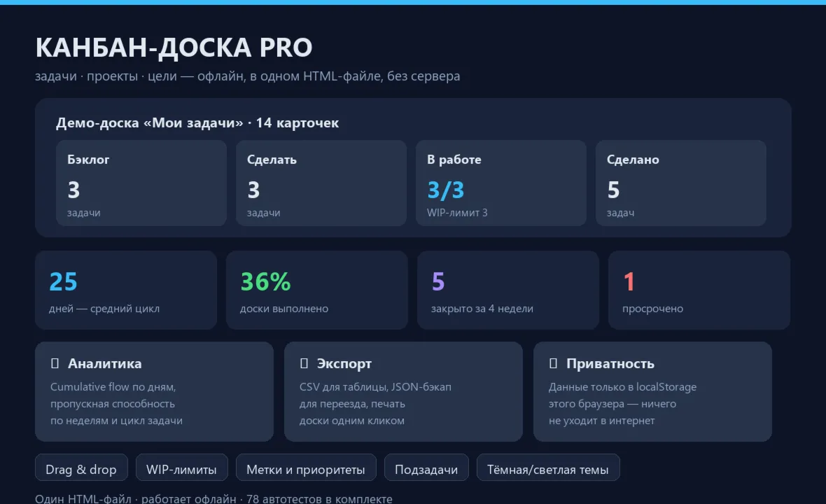Click the icon beside the Экспорт heading
Viewport: 826px width, 504px height.
tap(304, 363)
